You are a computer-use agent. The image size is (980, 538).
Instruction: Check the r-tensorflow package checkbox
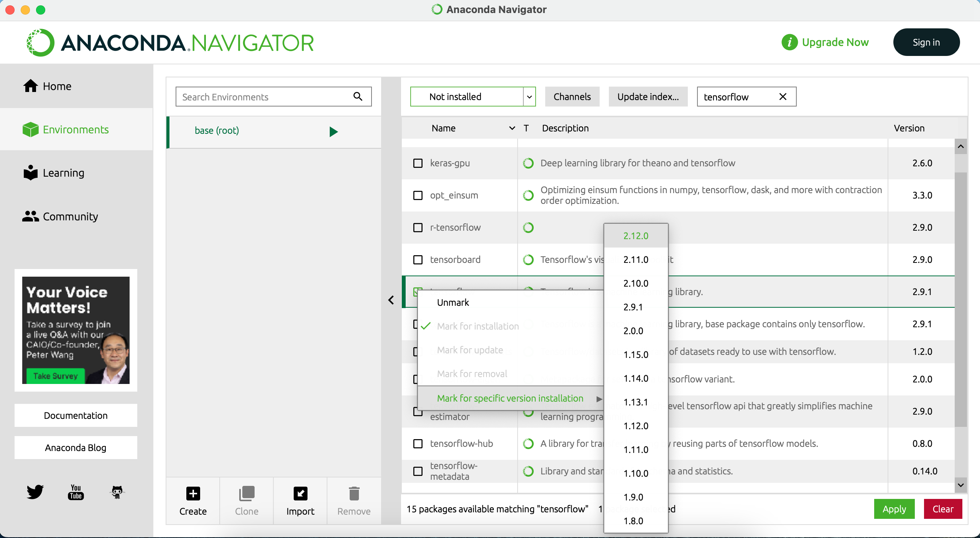tap(418, 228)
